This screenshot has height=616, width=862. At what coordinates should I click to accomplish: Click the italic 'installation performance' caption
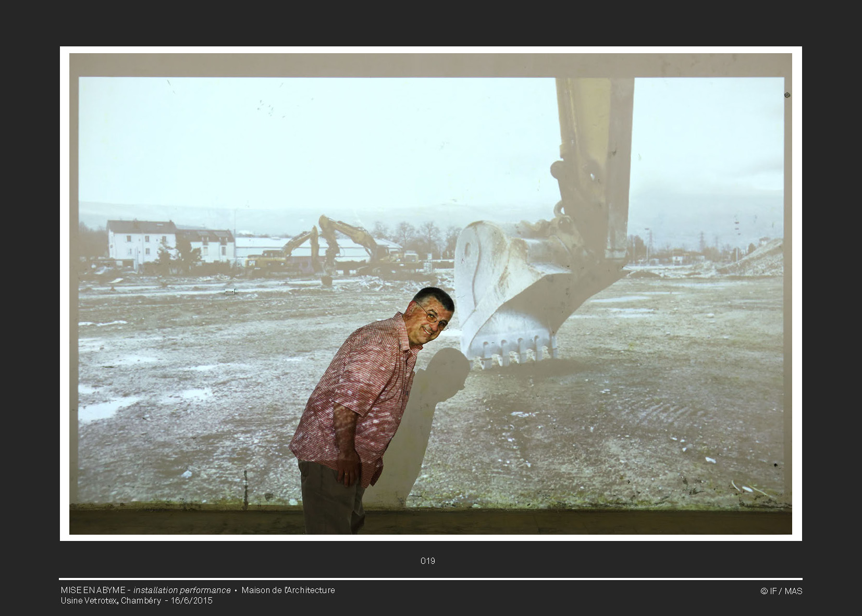point(182,590)
